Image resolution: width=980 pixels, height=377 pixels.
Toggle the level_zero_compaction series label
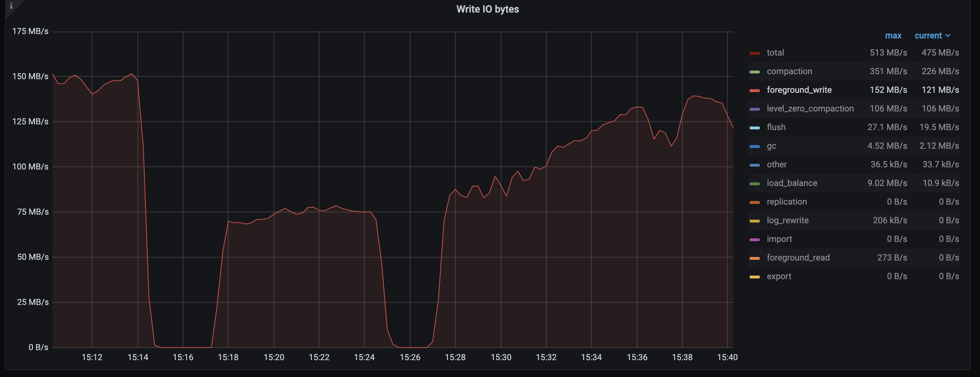(x=810, y=109)
